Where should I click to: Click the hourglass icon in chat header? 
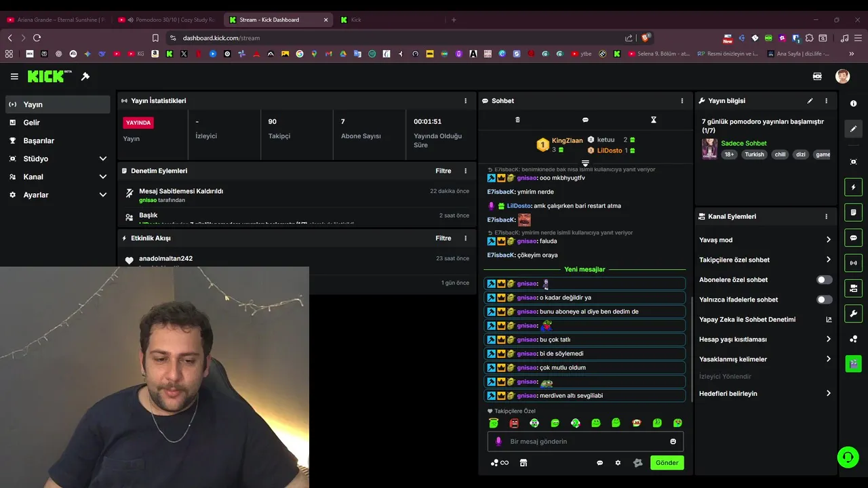(653, 120)
